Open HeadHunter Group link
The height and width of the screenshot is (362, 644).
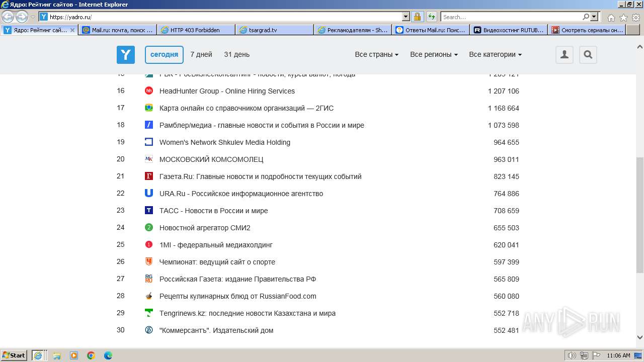pos(227,91)
